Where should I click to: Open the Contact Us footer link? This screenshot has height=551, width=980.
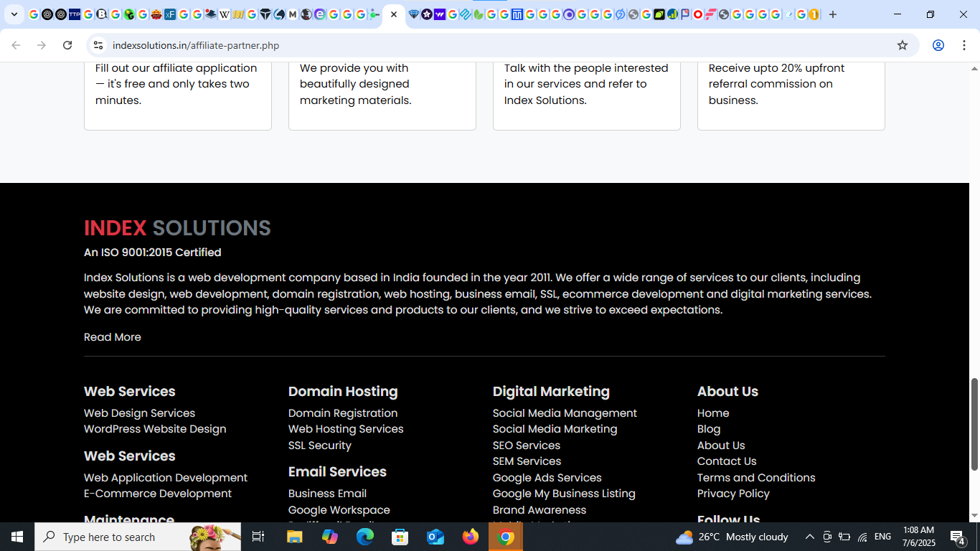[x=727, y=461]
